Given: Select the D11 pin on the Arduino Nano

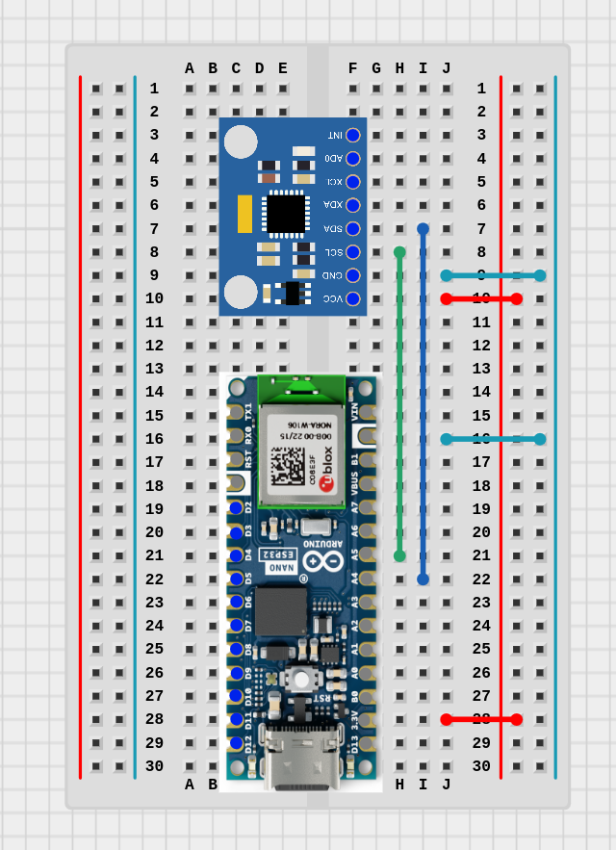Looking at the screenshot, I should pyautogui.click(x=236, y=719).
